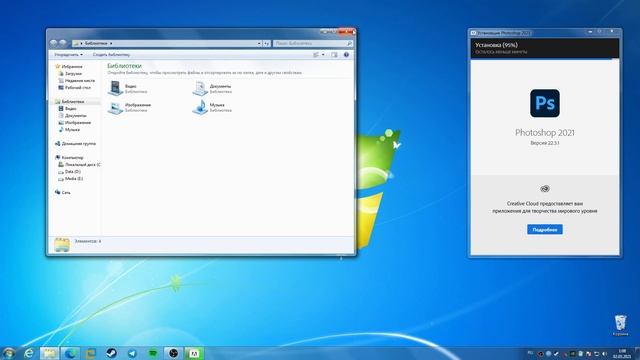Select Изображения under Библиотеки in navigation pane
The height and width of the screenshot is (360, 640).
tap(75, 122)
